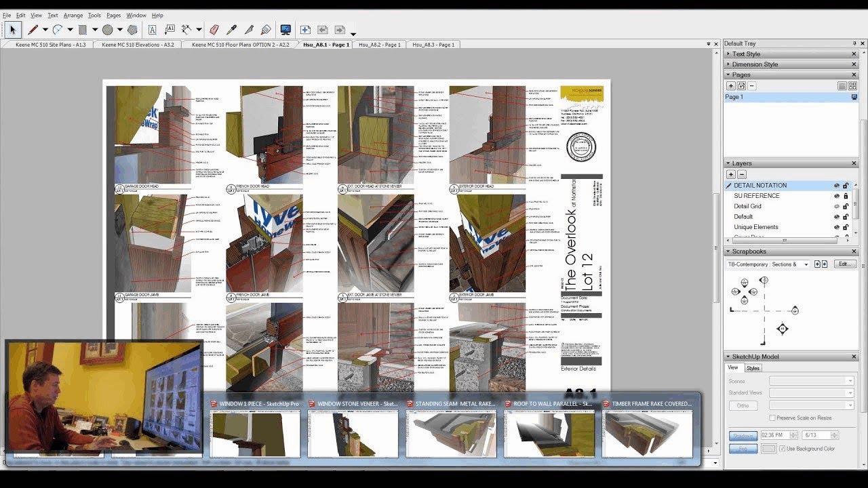868x488 pixels.
Task: Go to next page arrow
Action: 340,30
